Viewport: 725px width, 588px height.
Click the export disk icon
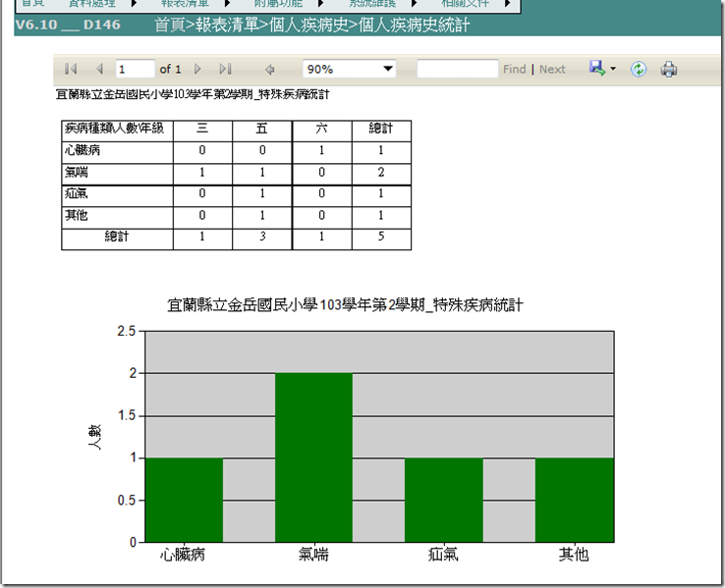[x=596, y=69]
